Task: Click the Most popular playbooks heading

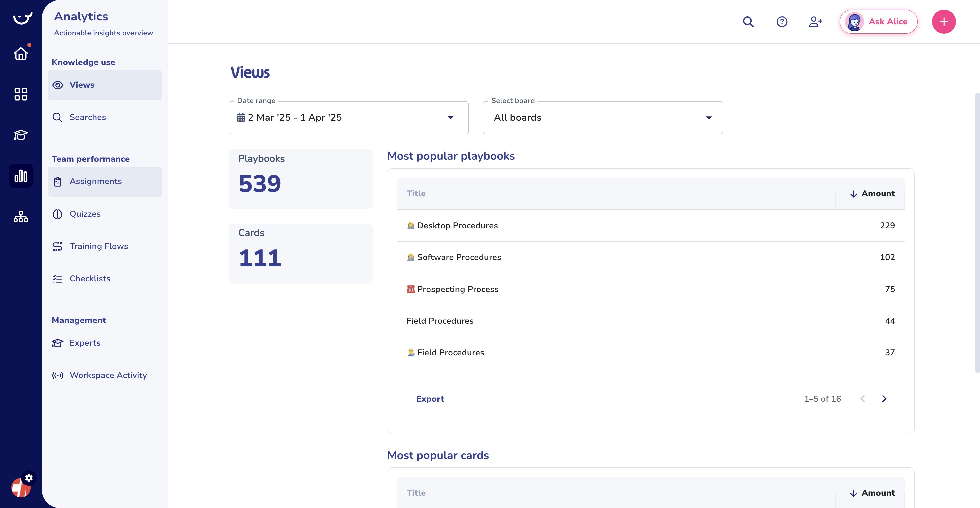Action: pos(451,156)
